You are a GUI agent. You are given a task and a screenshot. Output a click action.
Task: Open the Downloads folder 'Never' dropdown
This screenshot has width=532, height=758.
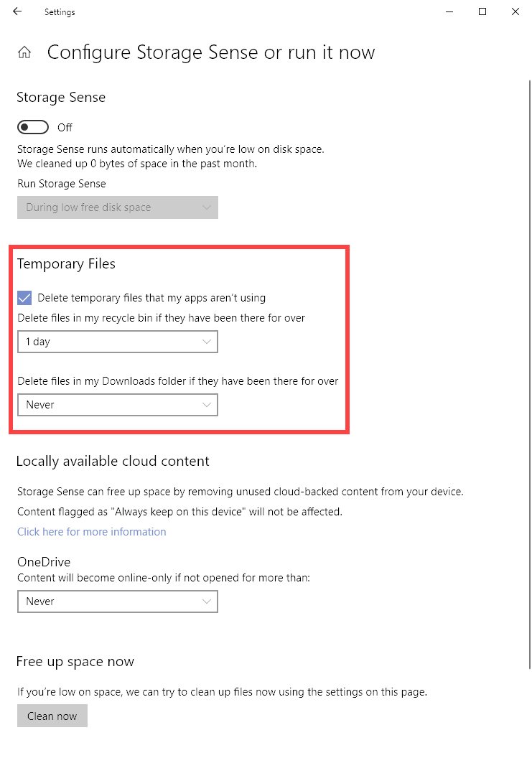click(118, 405)
